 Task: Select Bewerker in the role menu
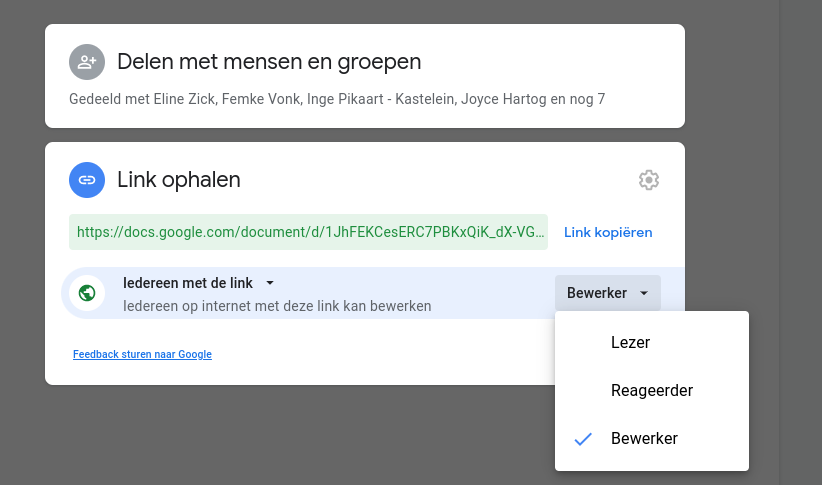644,438
